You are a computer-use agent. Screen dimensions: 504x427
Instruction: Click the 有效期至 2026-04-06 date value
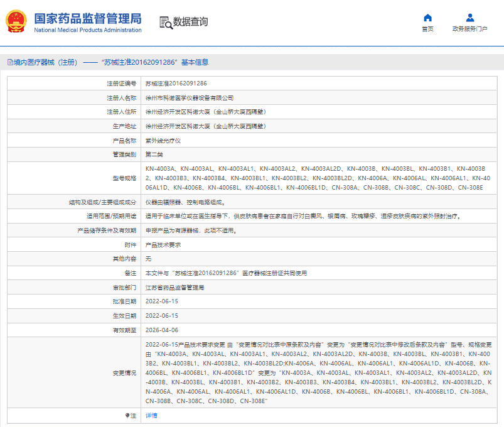coord(162,330)
